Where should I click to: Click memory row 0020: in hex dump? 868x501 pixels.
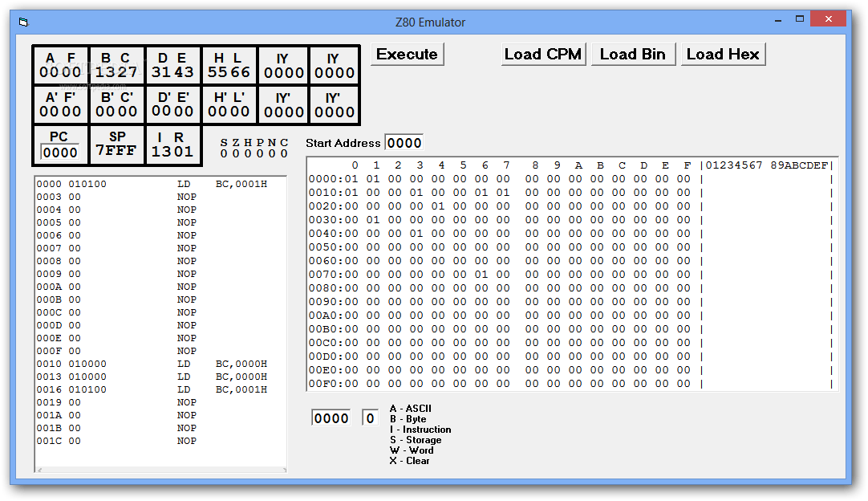click(570, 206)
